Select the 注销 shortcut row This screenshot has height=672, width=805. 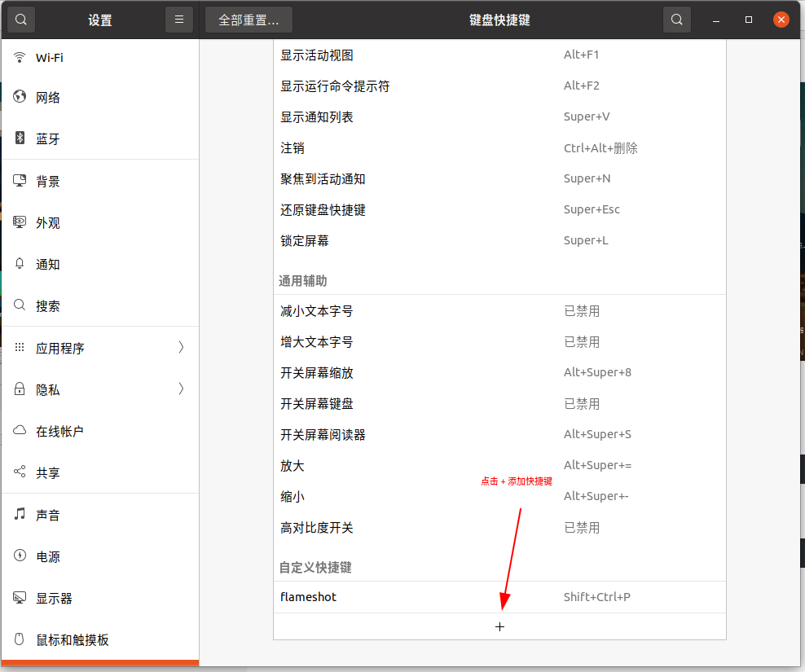pyautogui.click(x=499, y=148)
